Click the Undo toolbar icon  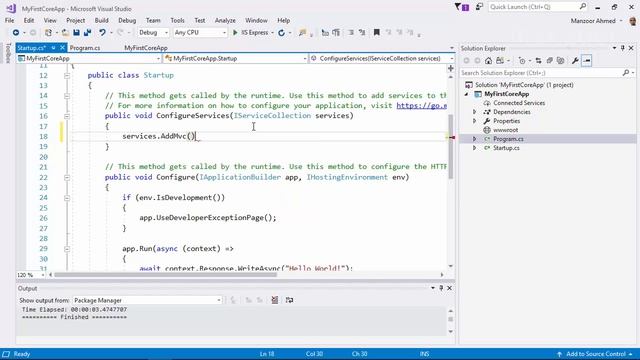click(102, 33)
